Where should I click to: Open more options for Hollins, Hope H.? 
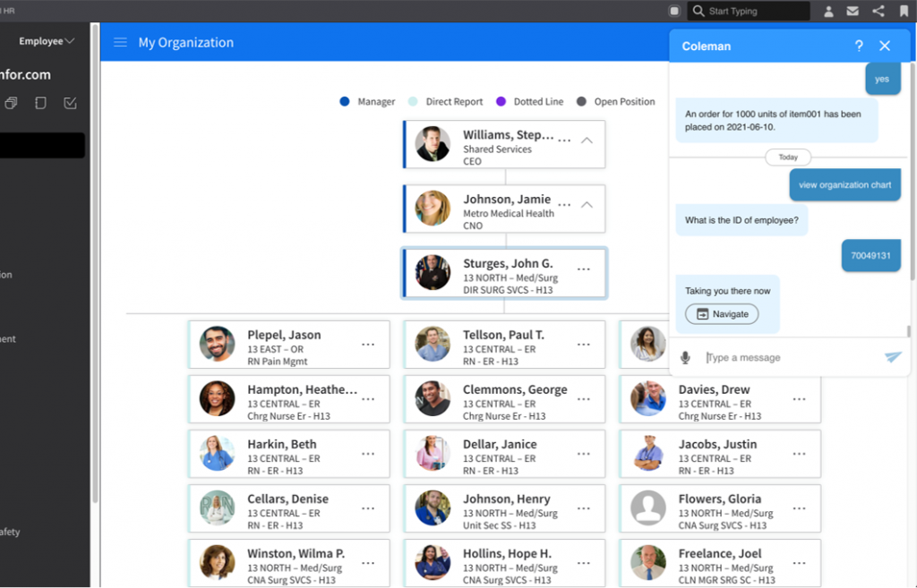584,563
